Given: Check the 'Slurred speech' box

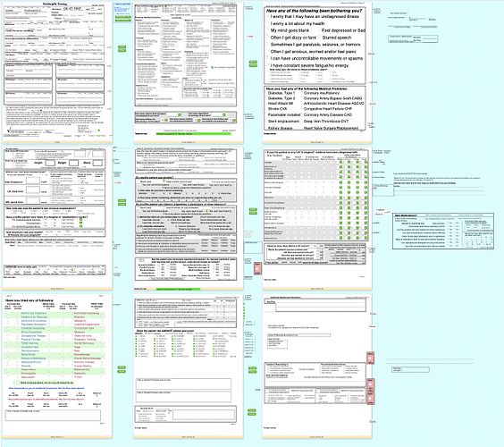Looking at the screenshot, I should (x=319, y=38).
